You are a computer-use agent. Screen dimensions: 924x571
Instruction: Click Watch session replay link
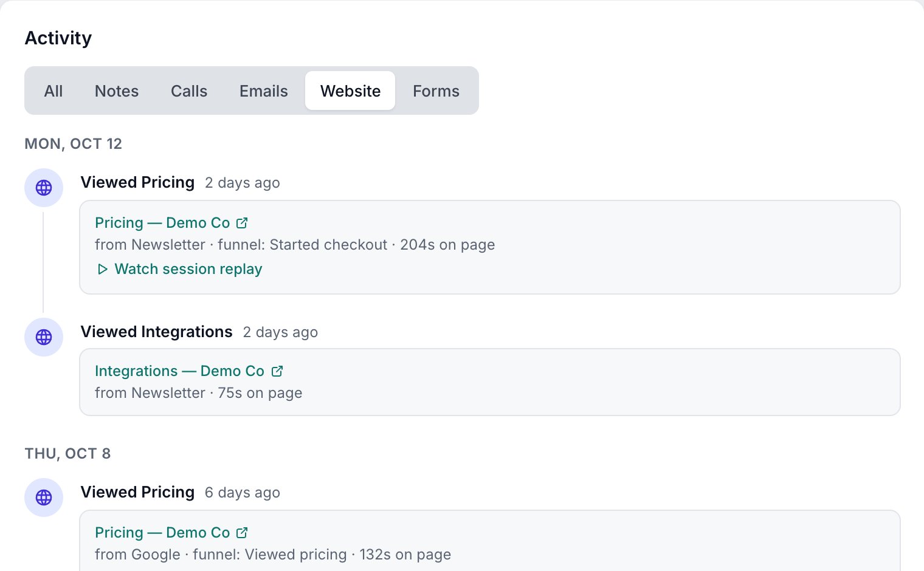[x=179, y=269]
